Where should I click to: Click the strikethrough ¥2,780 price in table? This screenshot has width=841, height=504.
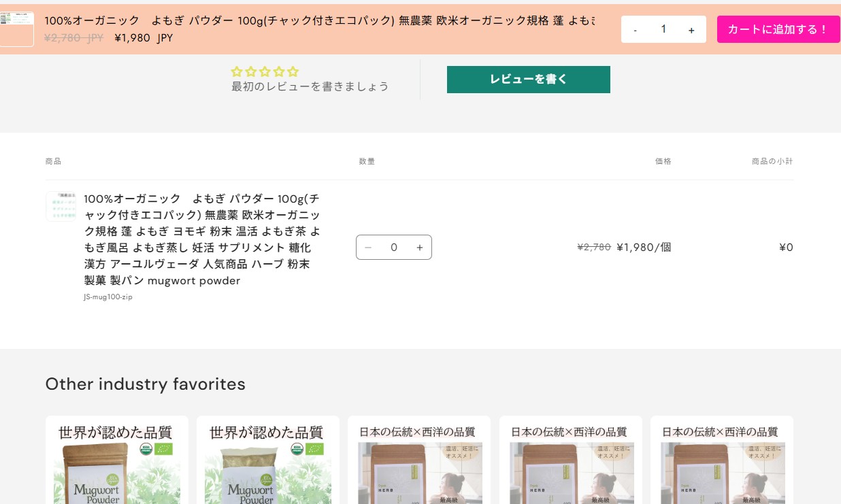(594, 248)
